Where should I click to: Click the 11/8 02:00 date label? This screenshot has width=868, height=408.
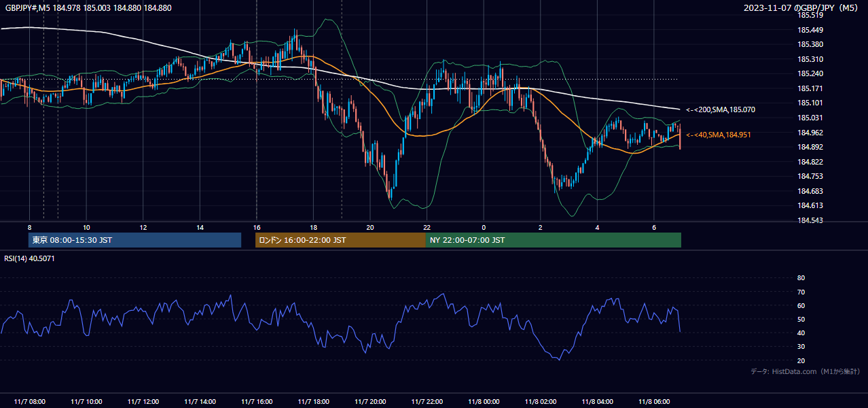coord(541,402)
